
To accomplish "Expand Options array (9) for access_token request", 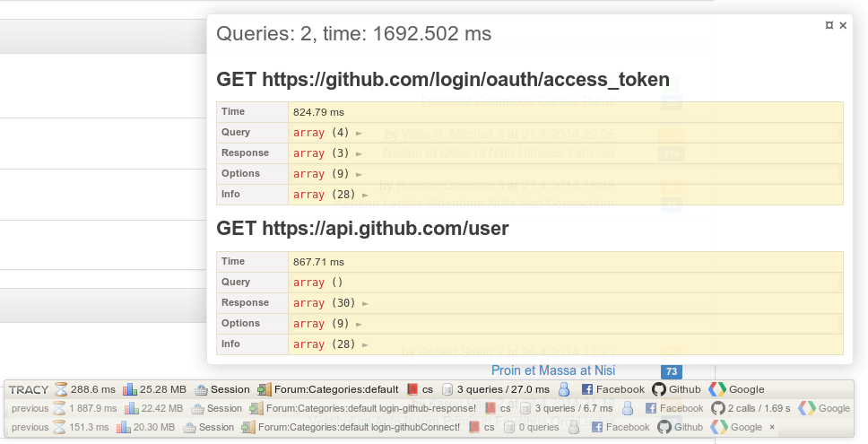I will [x=327, y=174].
